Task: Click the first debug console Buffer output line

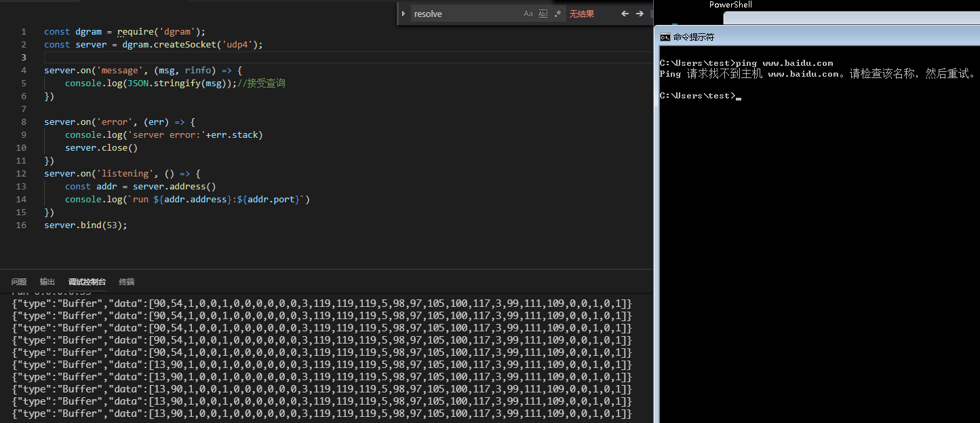Action: [x=322, y=303]
